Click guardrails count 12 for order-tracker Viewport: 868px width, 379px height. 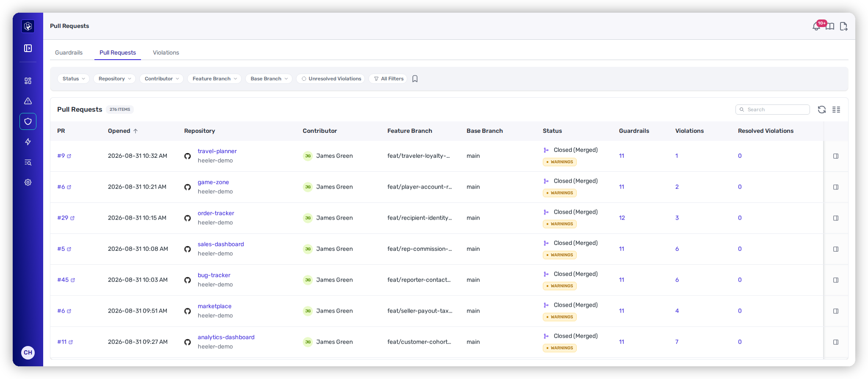coord(622,218)
